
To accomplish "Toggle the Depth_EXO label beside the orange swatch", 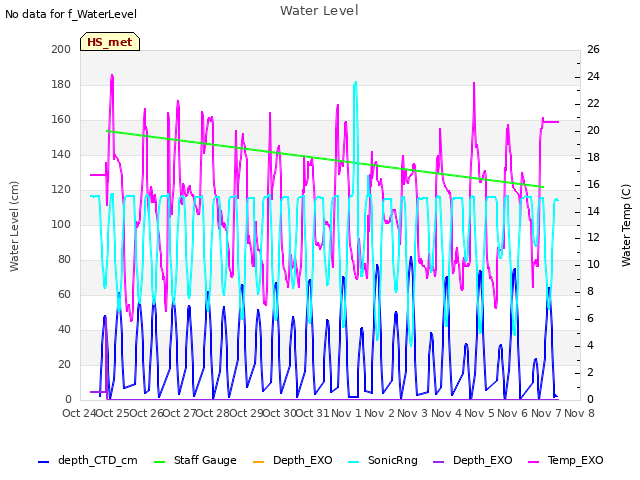I will coord(303,460).
